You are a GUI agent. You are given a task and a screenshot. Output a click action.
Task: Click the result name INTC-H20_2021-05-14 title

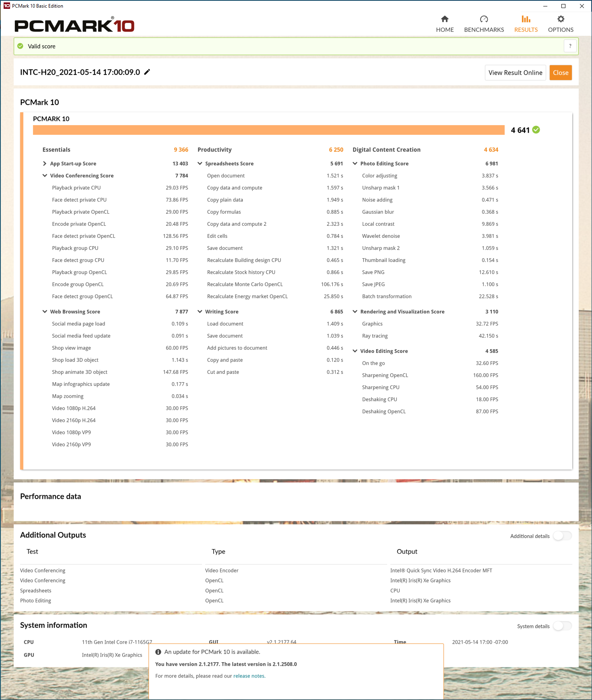(x=80, y=72)
